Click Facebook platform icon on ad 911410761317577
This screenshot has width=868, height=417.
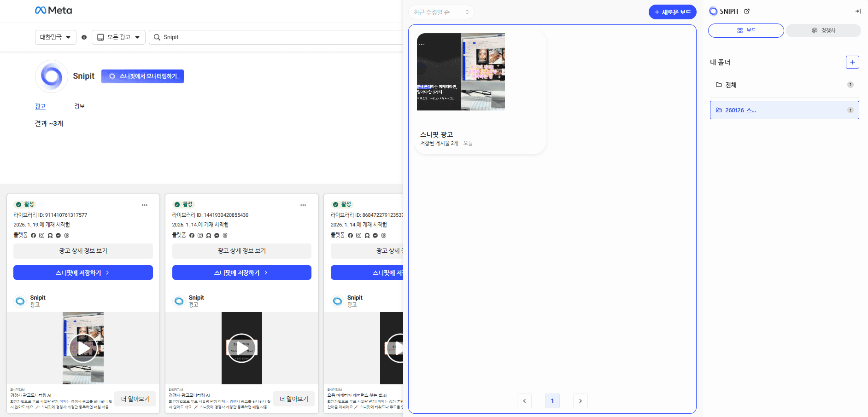click(33, 235)
